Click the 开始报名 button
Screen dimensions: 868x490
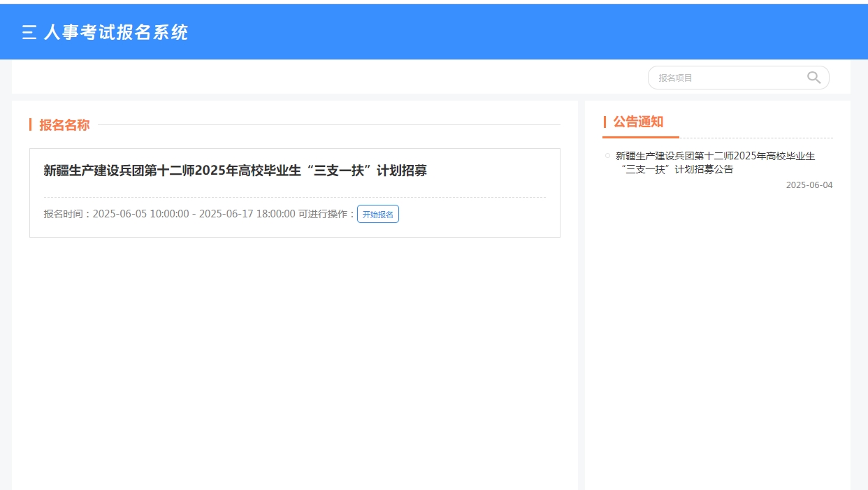tap(377, 214)
